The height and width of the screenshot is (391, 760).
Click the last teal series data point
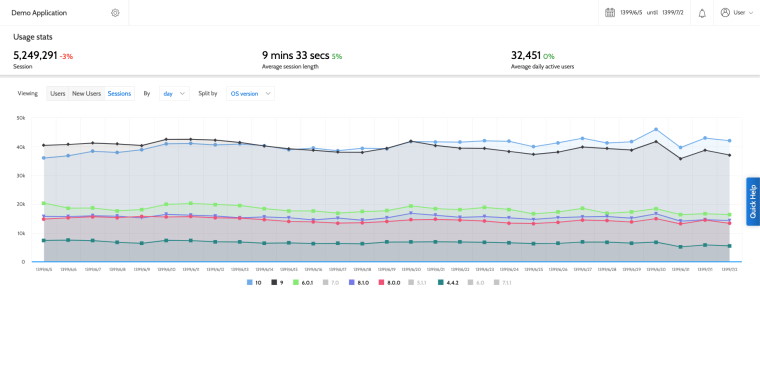pos(729,246)
